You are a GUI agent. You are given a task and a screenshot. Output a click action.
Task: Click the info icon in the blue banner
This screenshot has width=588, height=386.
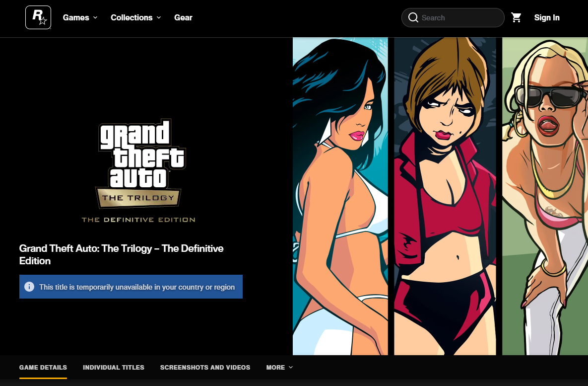[x=29, y=287]
